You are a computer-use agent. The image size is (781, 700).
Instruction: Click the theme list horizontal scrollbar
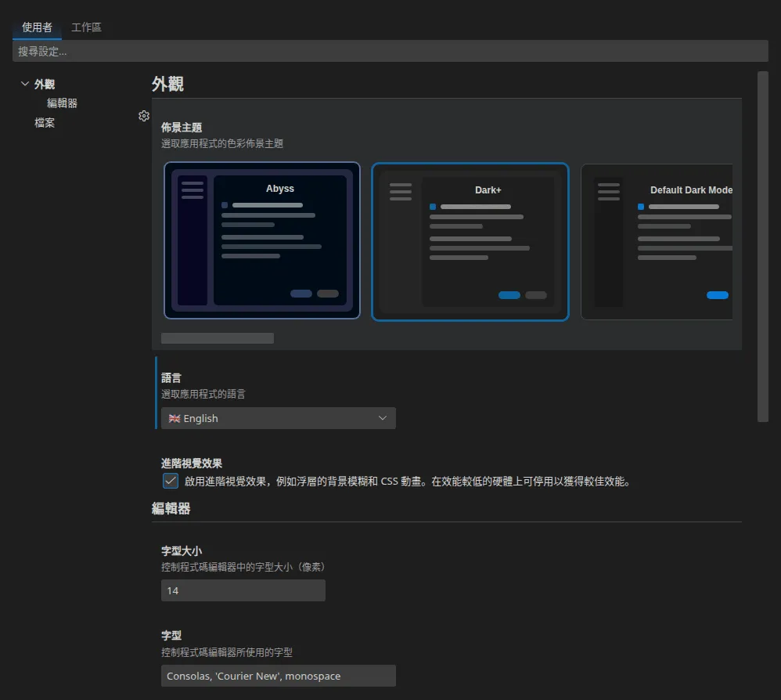[218, 338]
